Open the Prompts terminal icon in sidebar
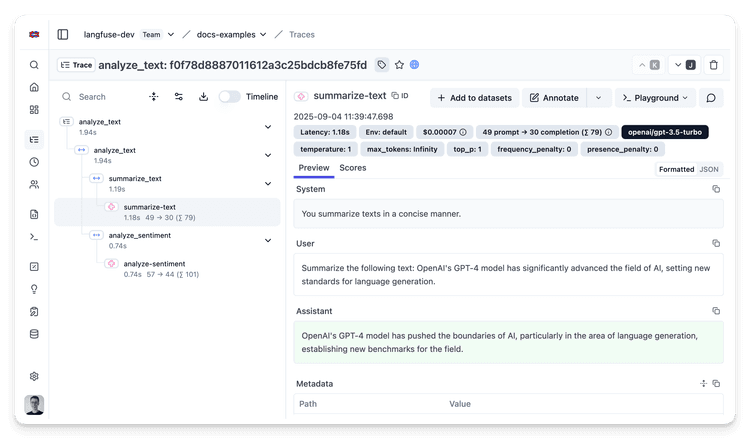This screenshot has height=439, width=750. 34,237
